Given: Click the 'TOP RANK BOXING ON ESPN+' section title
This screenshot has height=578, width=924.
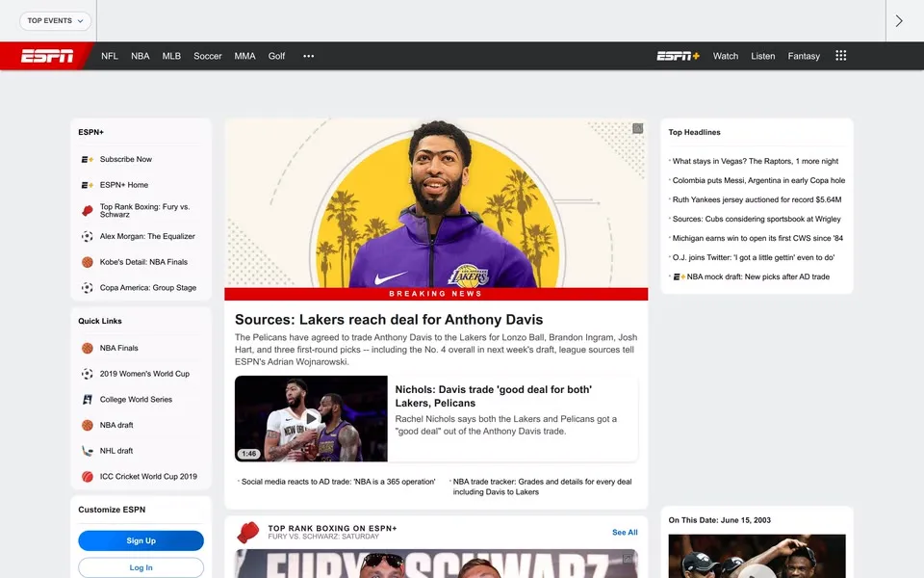Looking at the screenshot, I should tap(332, 529).
